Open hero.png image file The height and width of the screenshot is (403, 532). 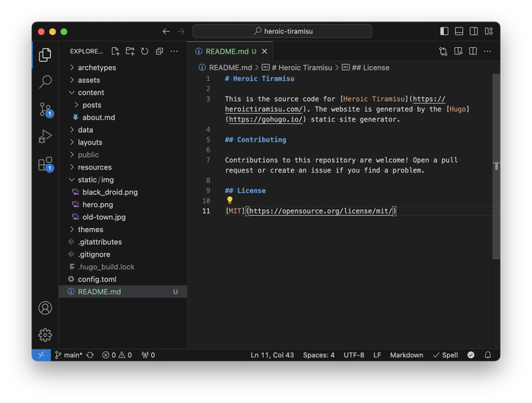point(123,205)
